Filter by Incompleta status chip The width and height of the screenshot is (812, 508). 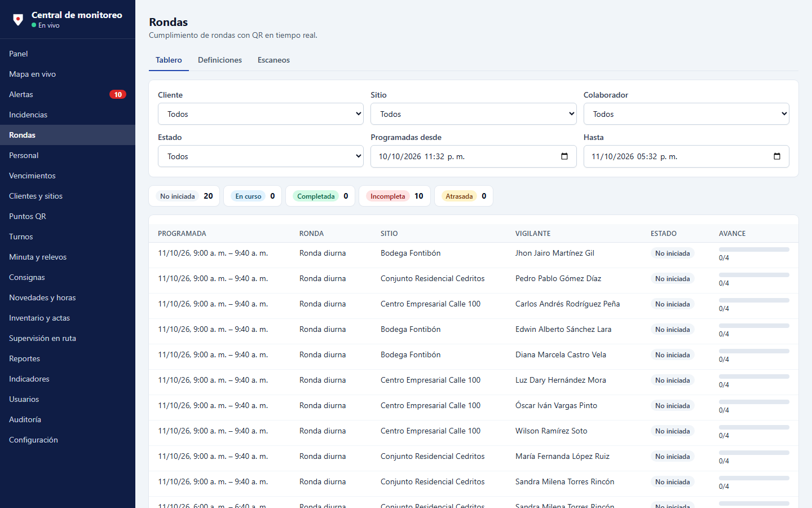click(395, 196)
